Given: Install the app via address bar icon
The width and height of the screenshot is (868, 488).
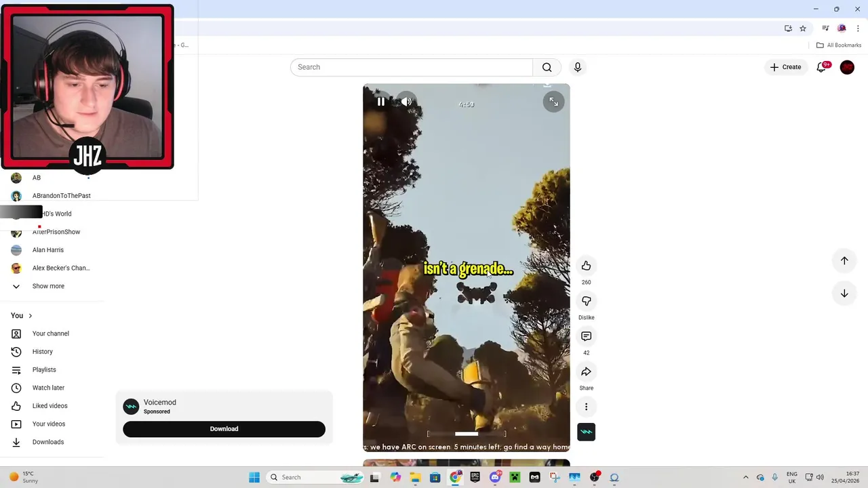Looking at the screenshot, I should point(788,28).
